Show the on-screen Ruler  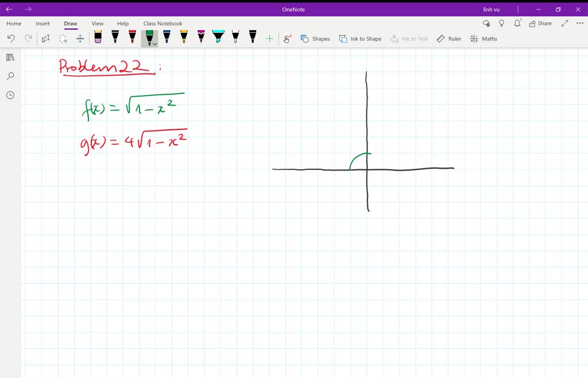click(x=448, y=38)
